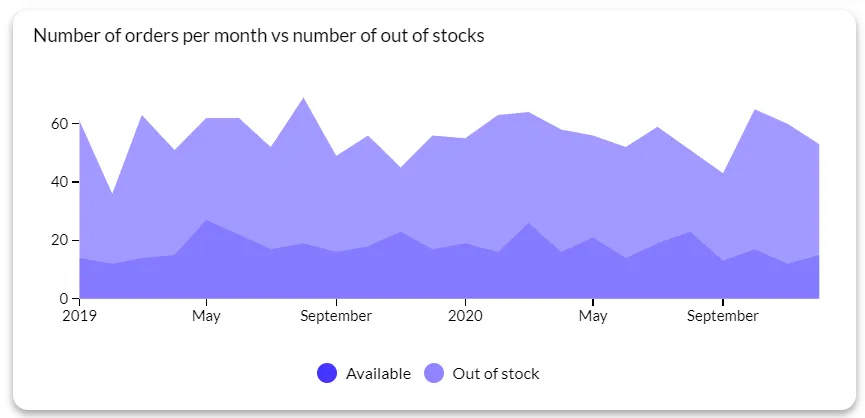Click the Out of stock dip after 2019 start
This screenshot has width=865, height=418.
point(113,194)
